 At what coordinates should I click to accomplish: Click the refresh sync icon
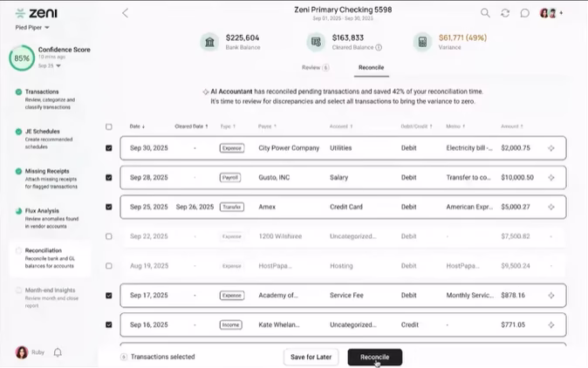(505, 13)
